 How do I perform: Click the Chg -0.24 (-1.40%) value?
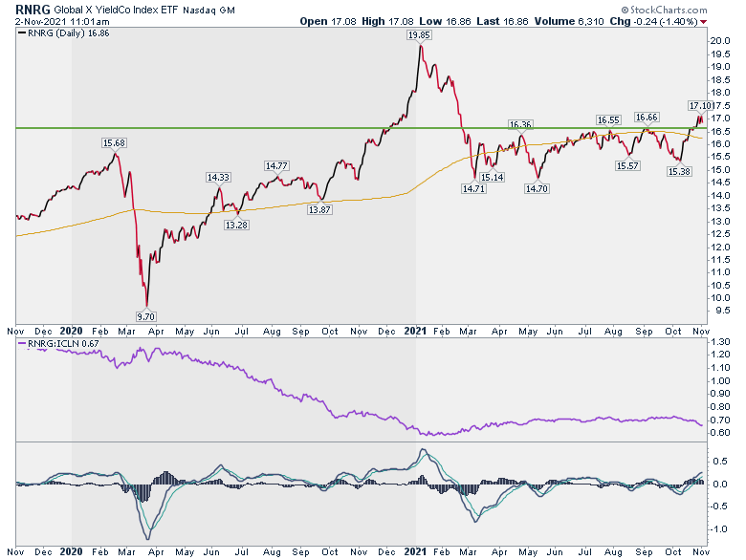[x=653, y=21]
